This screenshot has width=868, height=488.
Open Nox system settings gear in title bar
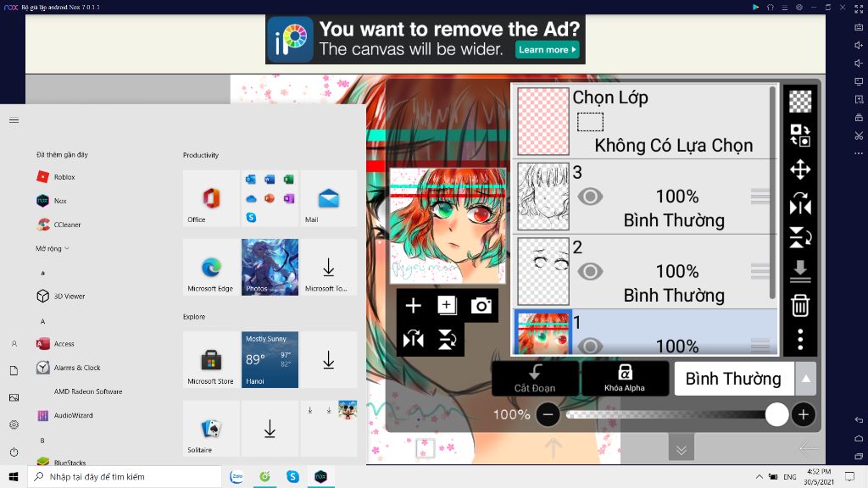click(798, 7)
